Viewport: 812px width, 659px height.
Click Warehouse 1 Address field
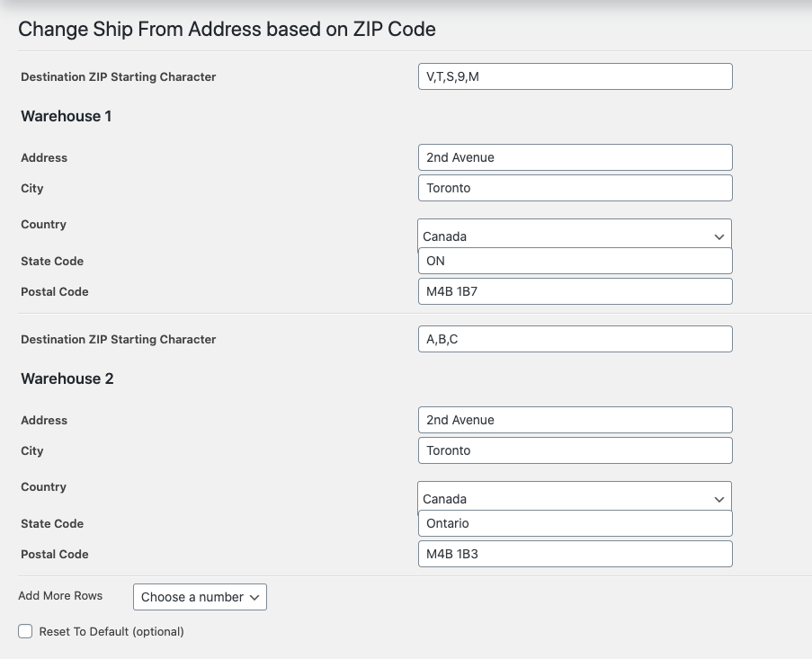(576, 157)
